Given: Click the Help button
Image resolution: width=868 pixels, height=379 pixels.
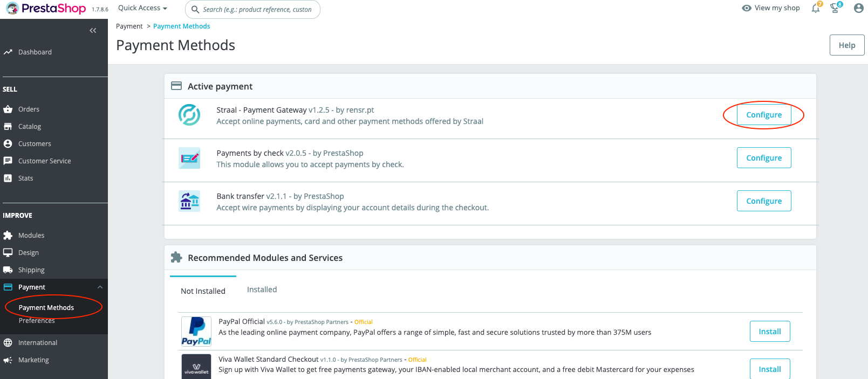Looking at the screenshot, I should pos(847,45).
